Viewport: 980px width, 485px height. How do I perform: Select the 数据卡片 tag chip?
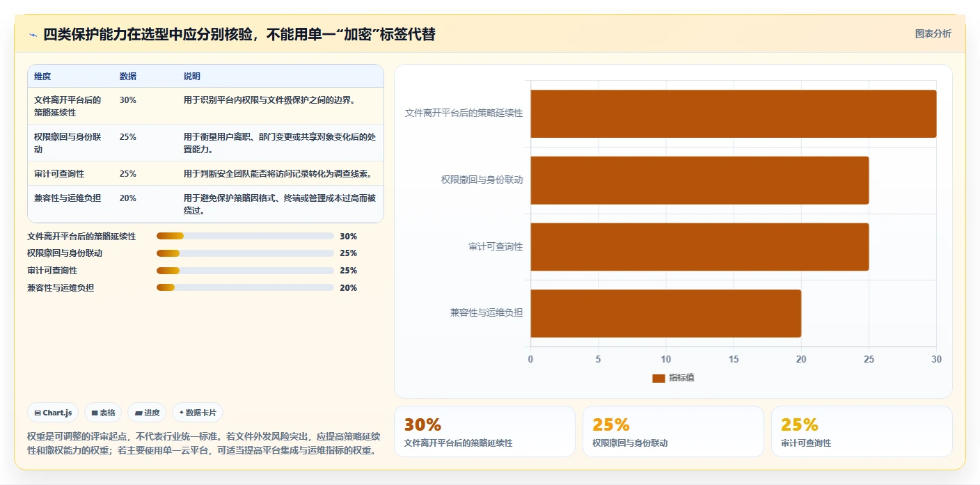[198, 413]
